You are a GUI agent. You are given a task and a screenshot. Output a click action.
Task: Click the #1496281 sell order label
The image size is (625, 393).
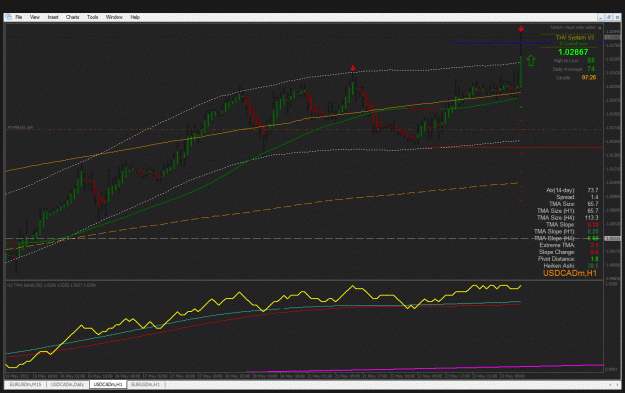pyautogui.click(x=20, y=128)
